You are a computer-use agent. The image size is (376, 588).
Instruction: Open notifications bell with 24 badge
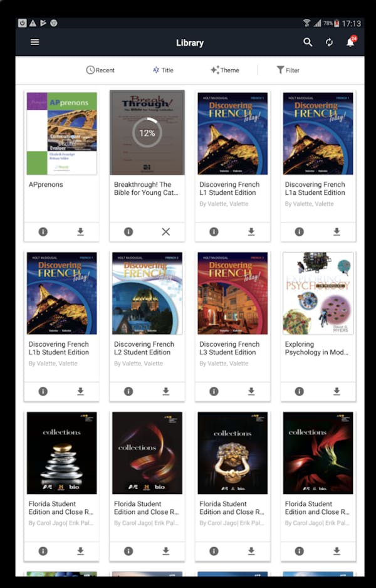pyautogui.click(x=351, y=41)
